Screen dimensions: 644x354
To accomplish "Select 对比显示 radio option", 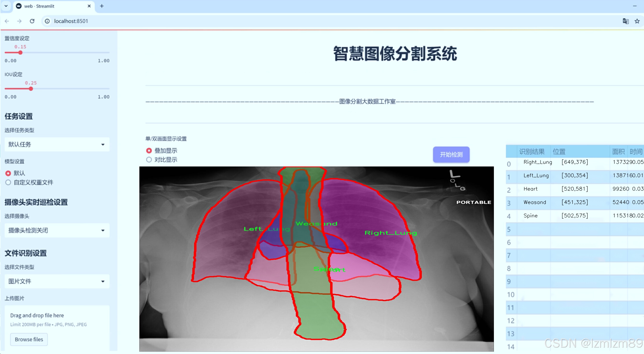I will [149, 160].
